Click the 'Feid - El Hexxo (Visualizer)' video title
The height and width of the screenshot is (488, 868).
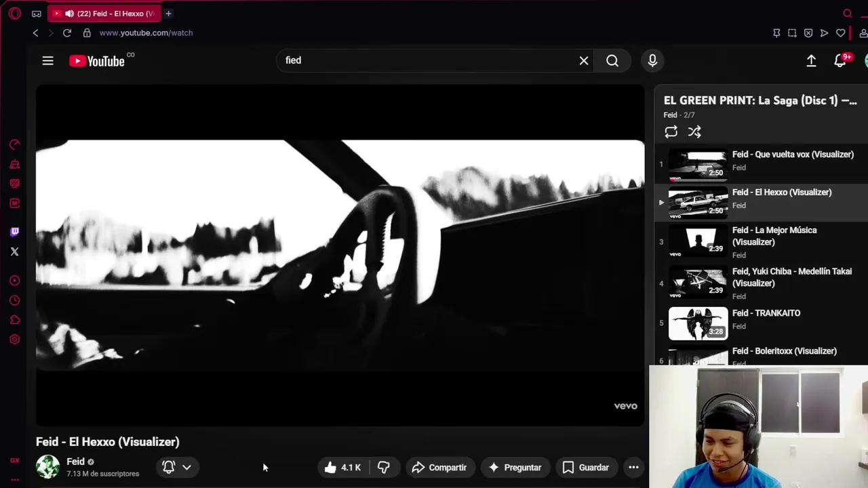click(x=108, y=442)
